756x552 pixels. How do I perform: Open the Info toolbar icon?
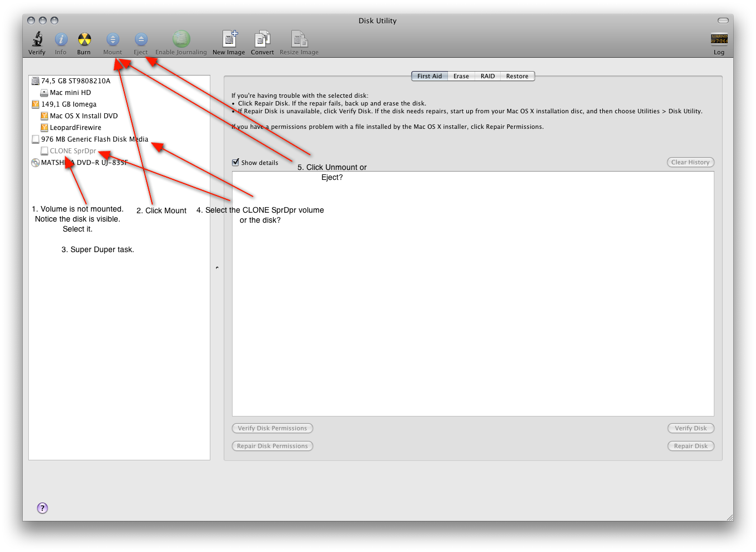[x=61, y=39]
